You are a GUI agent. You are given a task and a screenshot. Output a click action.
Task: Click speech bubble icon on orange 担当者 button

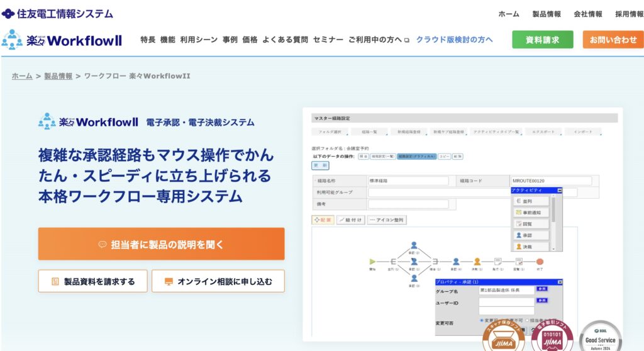coord(103,245)
